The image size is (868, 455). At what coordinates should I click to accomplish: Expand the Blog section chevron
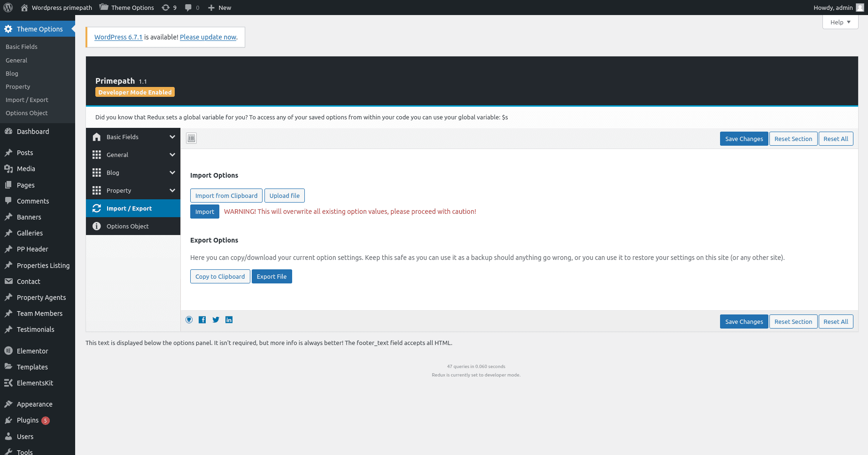[172, 173]
